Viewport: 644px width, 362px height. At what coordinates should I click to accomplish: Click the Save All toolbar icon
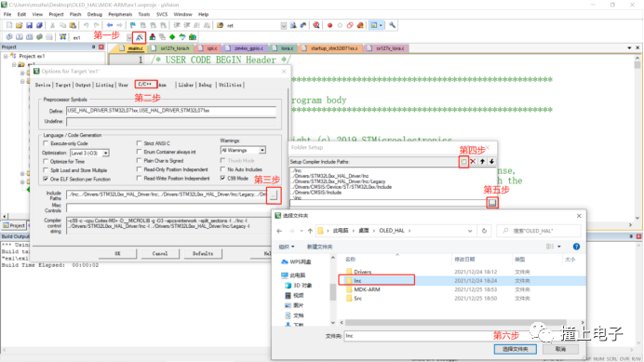coord(39,25)
